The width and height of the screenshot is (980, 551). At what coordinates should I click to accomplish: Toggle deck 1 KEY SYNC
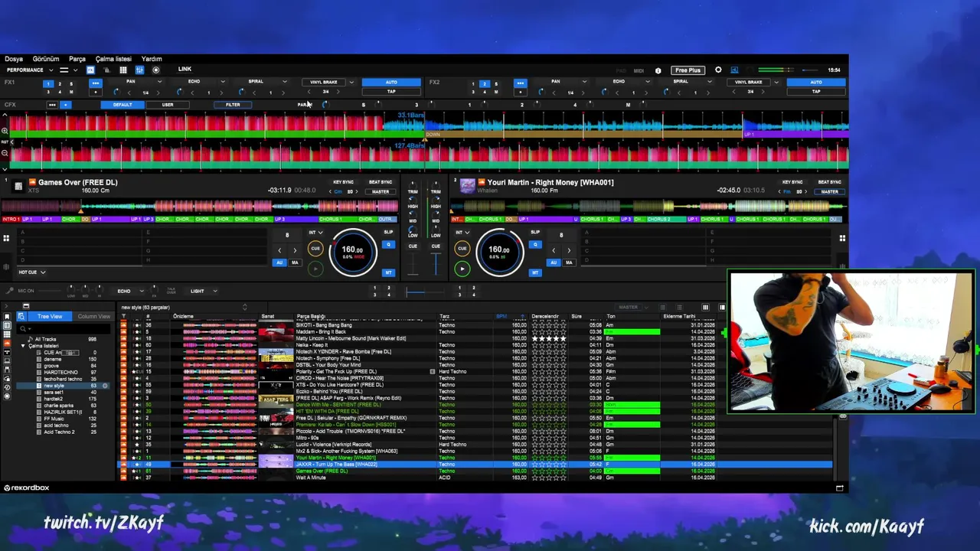(344, 182)
